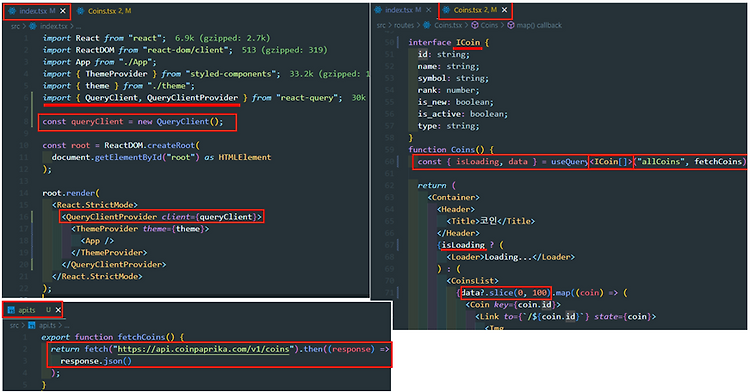The image size is (750, 392).
Task: Open map() callback breadcrumb
Action: [539, 25]
